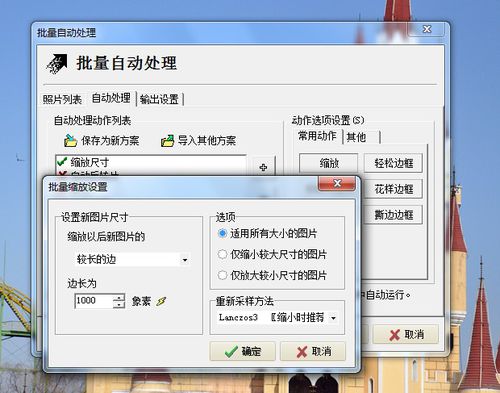This screenshot has width=500, height=393.
Task: Click the 边长为 1000 input field
Action: tap(94, 301)
